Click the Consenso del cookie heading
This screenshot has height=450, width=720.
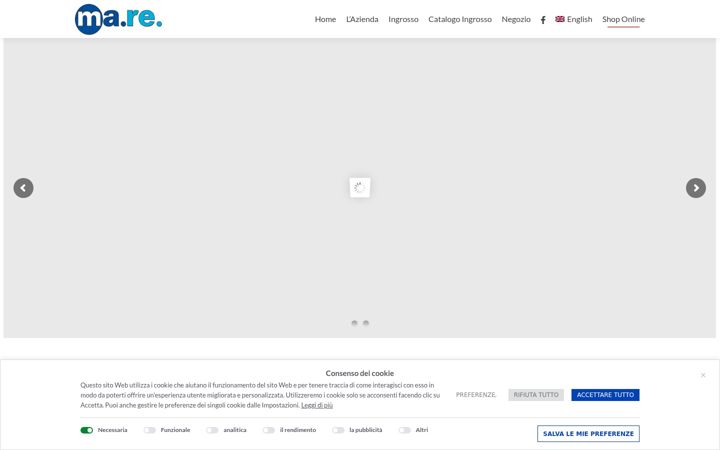click(360, 373)
